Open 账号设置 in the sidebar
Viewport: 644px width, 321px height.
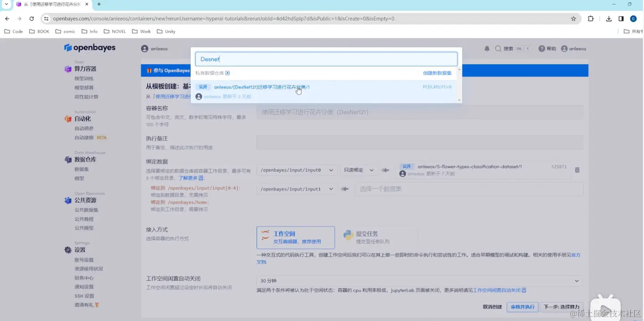(84, 260)
